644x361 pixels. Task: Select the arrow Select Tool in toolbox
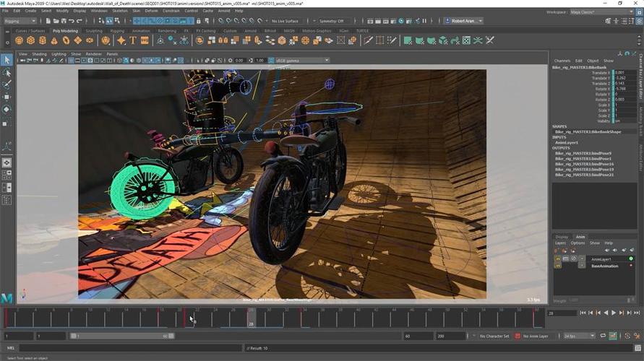pos(7,60)
